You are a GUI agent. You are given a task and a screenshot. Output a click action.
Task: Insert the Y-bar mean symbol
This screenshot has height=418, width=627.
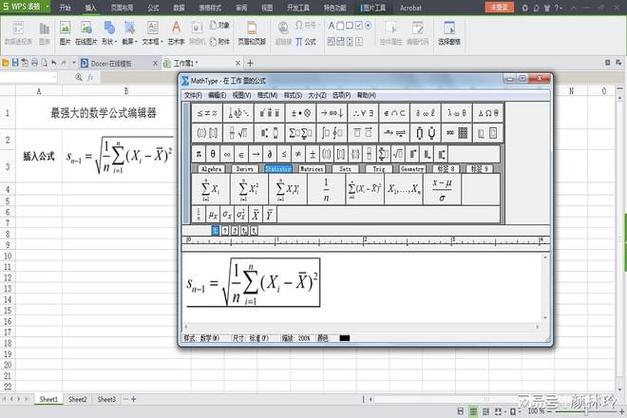tap(269, 215)
